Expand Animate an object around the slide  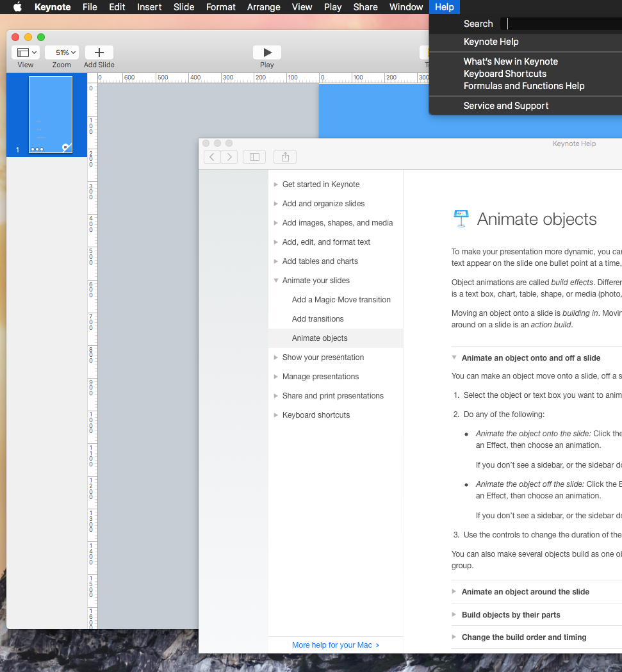[454, 591]
